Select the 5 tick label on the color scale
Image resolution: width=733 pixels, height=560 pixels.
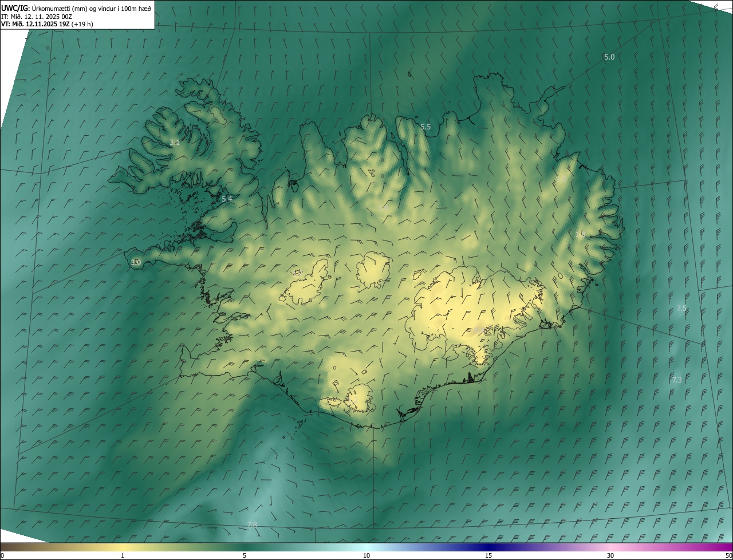coord(245,555)
